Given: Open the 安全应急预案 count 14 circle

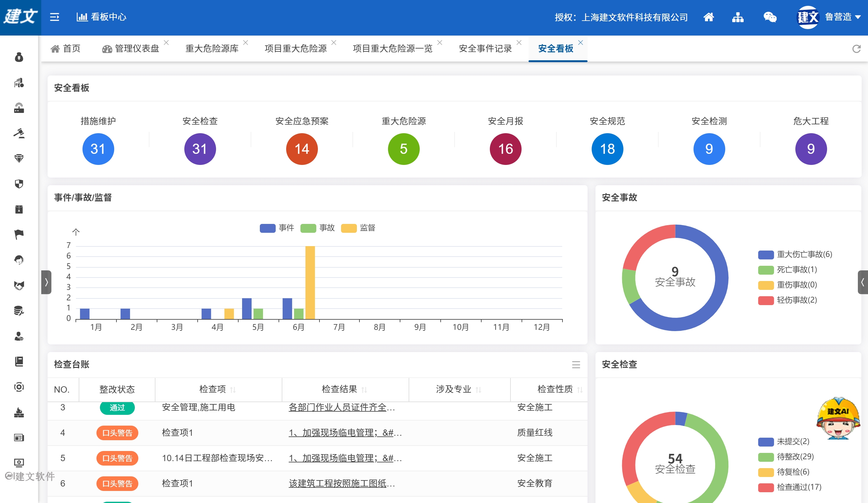Looking at the screenshot, I should point(302,149).
